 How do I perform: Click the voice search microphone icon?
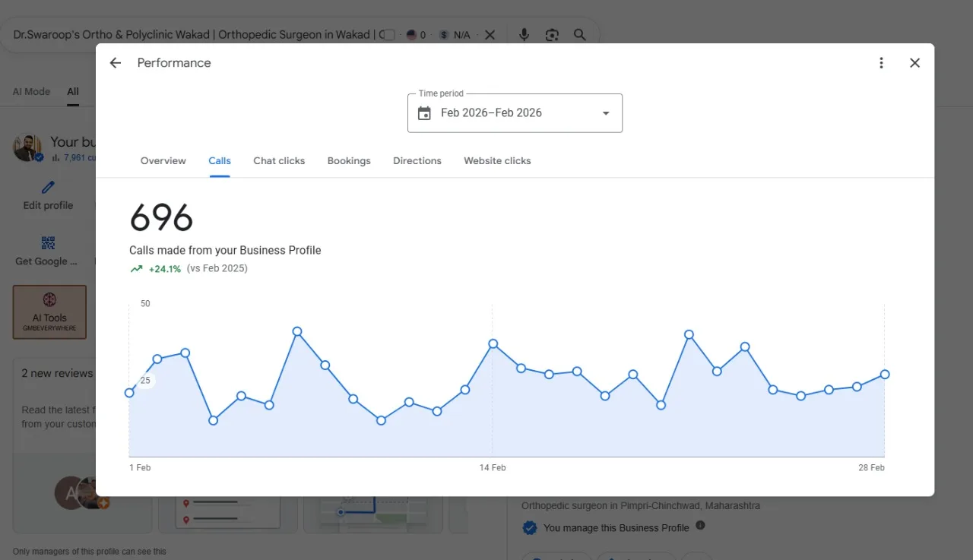coord(524,35)
